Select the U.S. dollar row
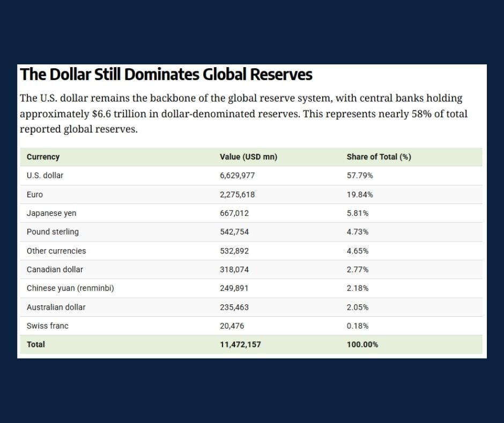The width and height of the screenshot is (504, 423). pos(45,176)
